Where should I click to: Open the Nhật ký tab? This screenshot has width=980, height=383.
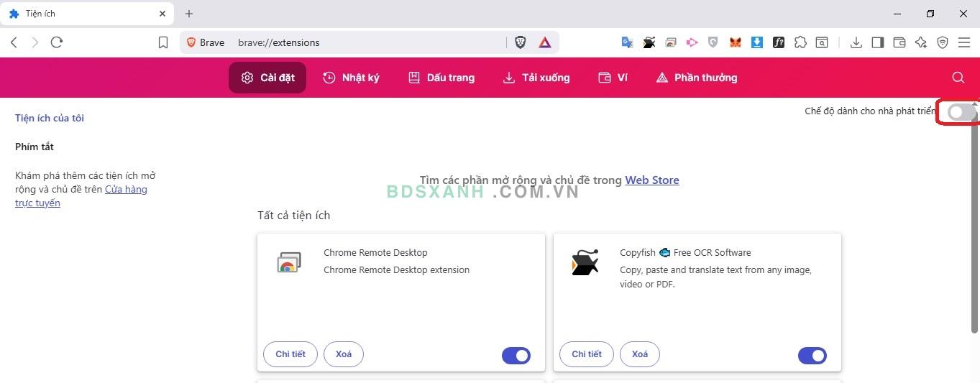point(351,78)
